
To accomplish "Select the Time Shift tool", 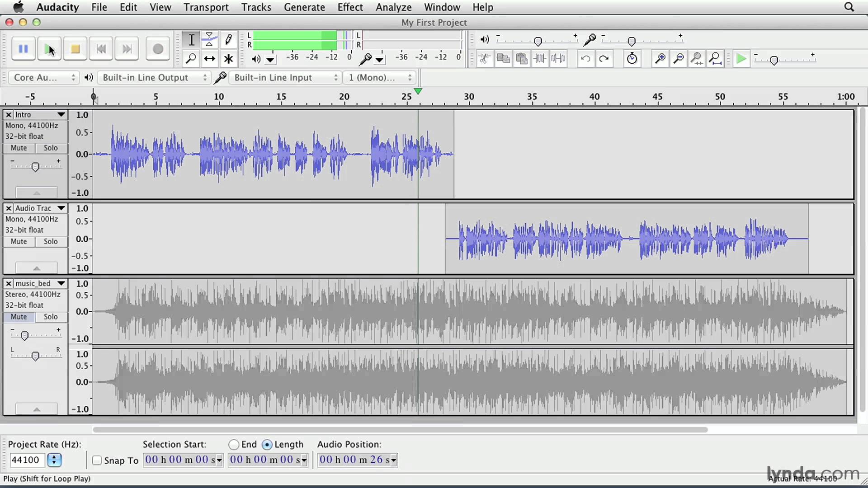I will click(209, 59).
